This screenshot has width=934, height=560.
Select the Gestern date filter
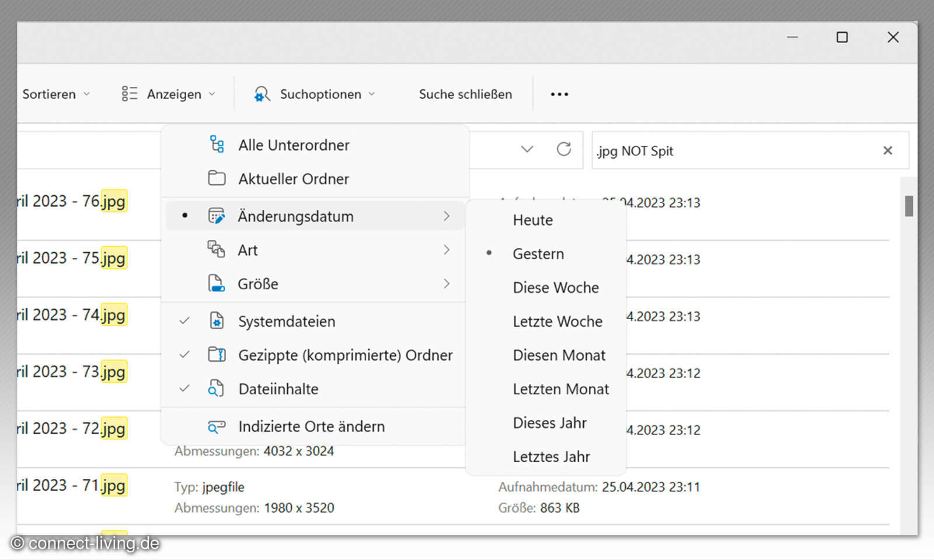538,253
